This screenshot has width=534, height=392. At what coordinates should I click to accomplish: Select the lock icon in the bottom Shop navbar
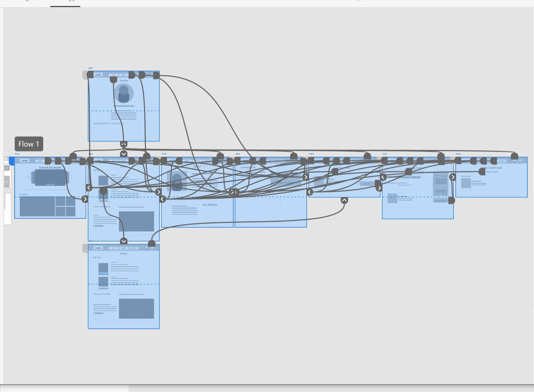point(147,249)
